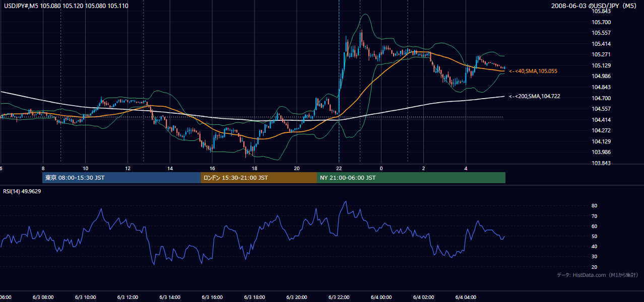Image resolution: width=644 pixels, height=302 pixels.
Task: Click price axis value 104.129
Action: (x=601, y=141)
